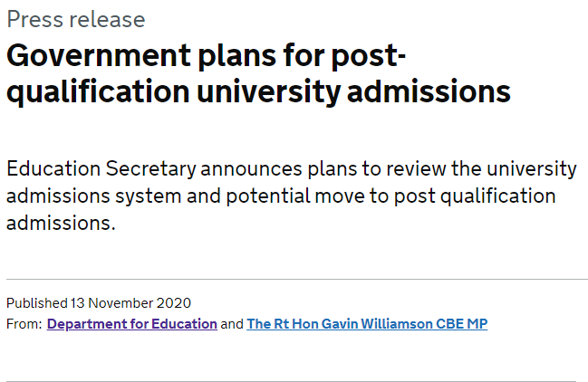This screenshot has height=382, width=588.
Task: Click the Press release label
Action: pyautogui.click(x=76, y=19)
